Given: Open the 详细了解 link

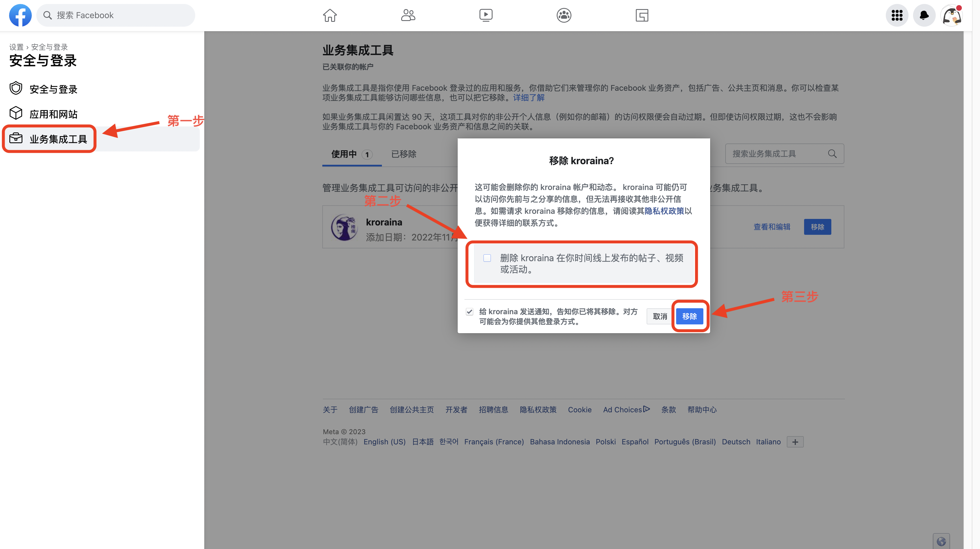Looking at the screenshot, I should coord(529,98).
